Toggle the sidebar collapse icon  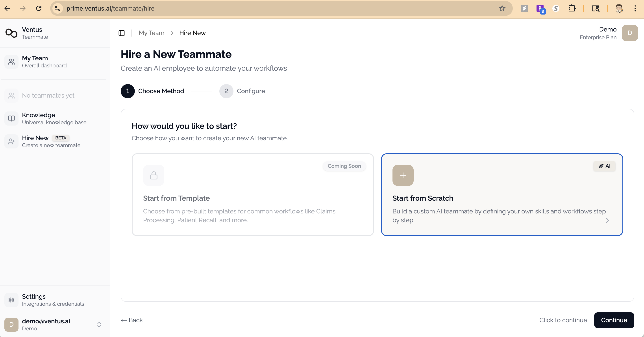(x=122, y=33)
